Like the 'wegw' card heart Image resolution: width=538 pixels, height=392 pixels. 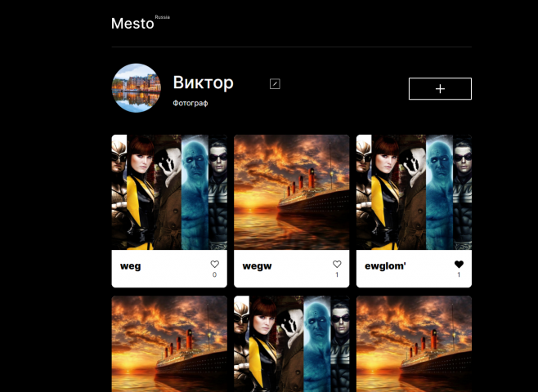[337, 264]
